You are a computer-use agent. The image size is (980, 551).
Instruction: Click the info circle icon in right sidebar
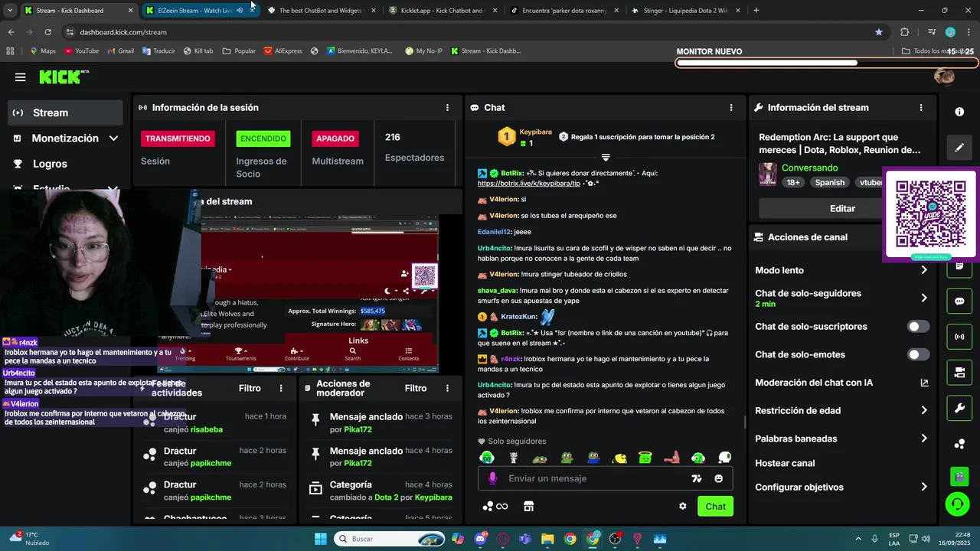point(959,112)
